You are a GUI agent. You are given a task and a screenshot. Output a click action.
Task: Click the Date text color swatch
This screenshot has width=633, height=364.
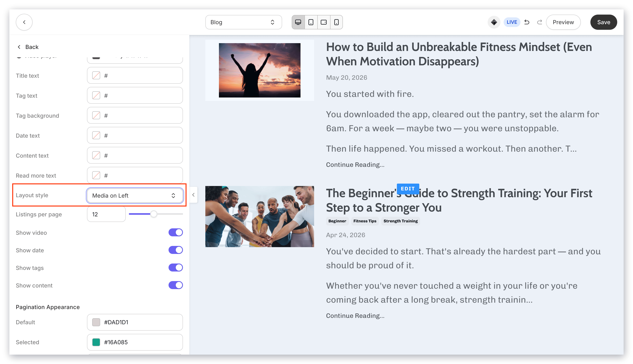96,135
